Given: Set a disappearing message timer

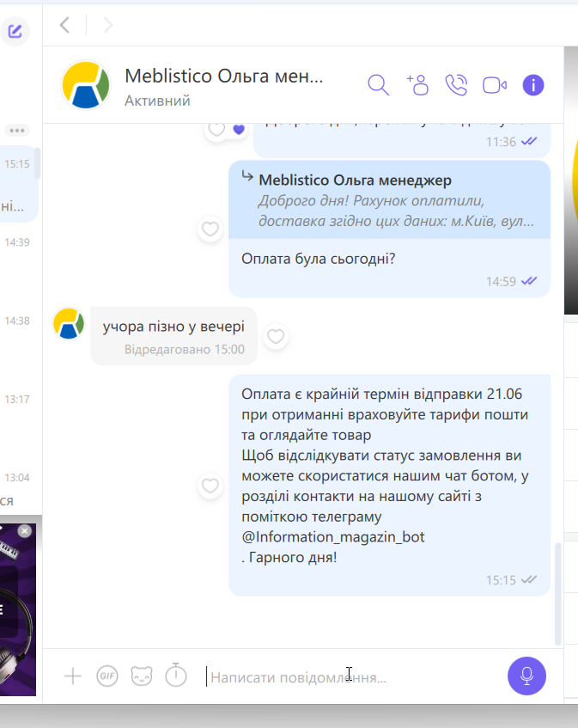Looking at the screenshot, I should 176,675.
